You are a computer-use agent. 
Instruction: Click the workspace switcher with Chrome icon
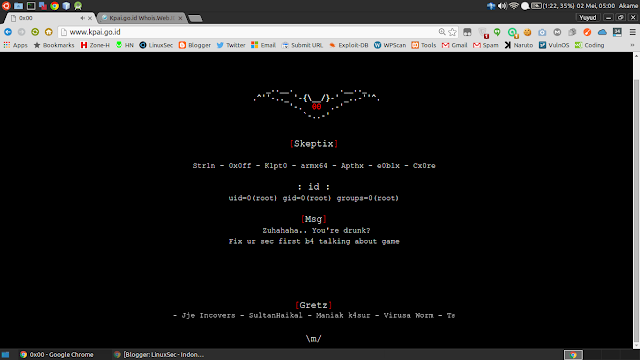(573, 355)
